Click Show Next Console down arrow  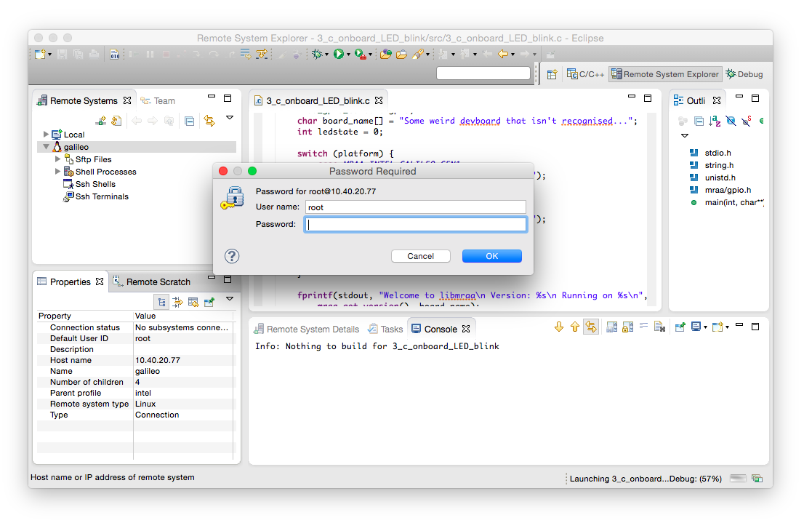coord(559,327)
